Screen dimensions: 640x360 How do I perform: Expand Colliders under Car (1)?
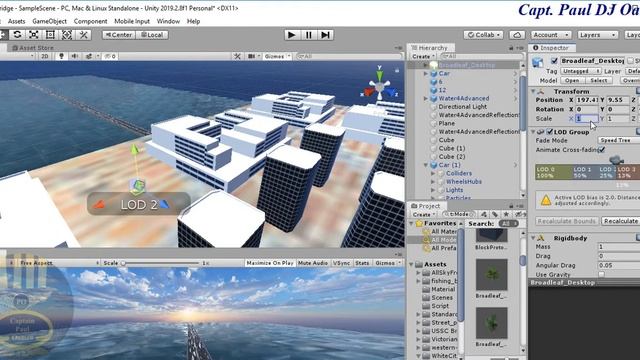click(x=433, y=173)
